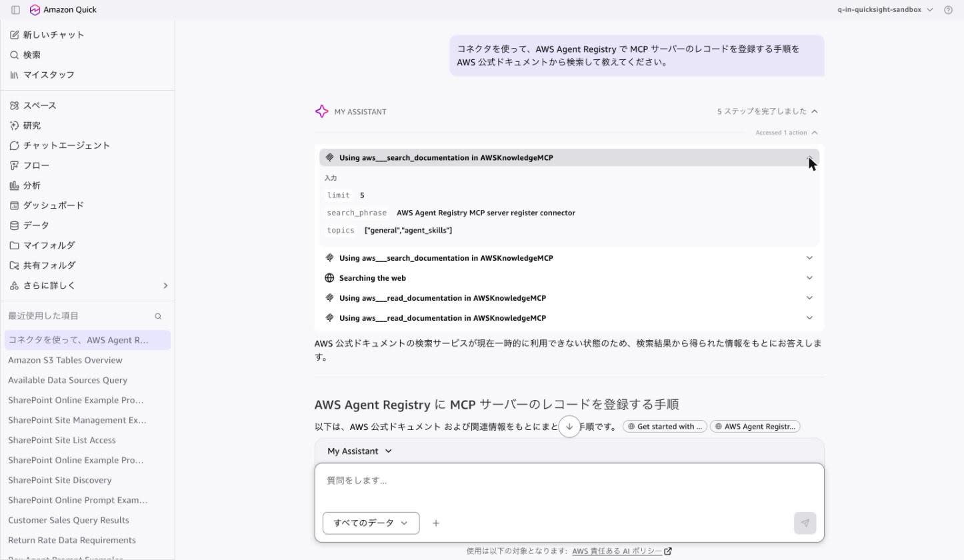Click globe icon beside Searching the web

[x=329, y=278]
